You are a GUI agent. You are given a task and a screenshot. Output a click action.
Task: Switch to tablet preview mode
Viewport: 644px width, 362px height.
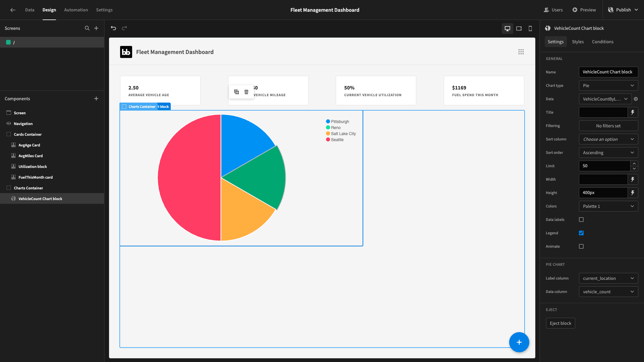519,28
